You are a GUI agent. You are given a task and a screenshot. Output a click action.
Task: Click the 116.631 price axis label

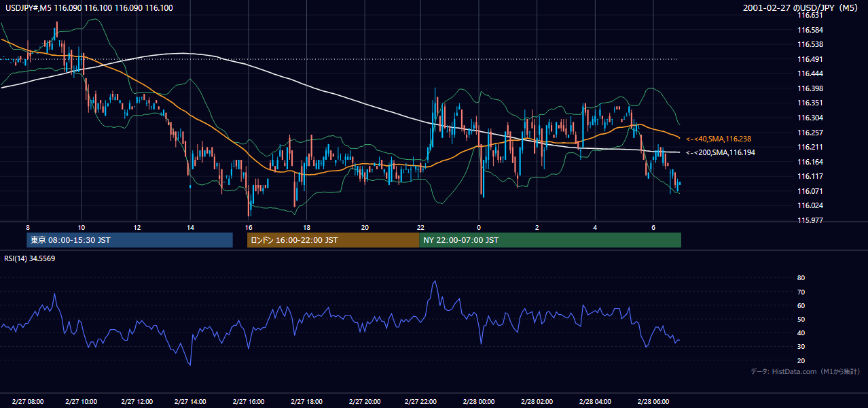[810, 16]
